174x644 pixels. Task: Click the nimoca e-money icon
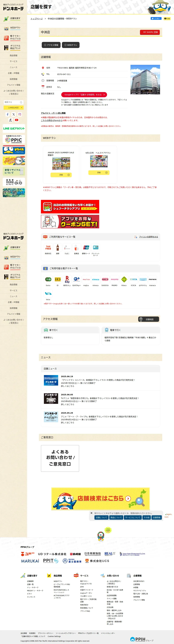click(96, 279)
